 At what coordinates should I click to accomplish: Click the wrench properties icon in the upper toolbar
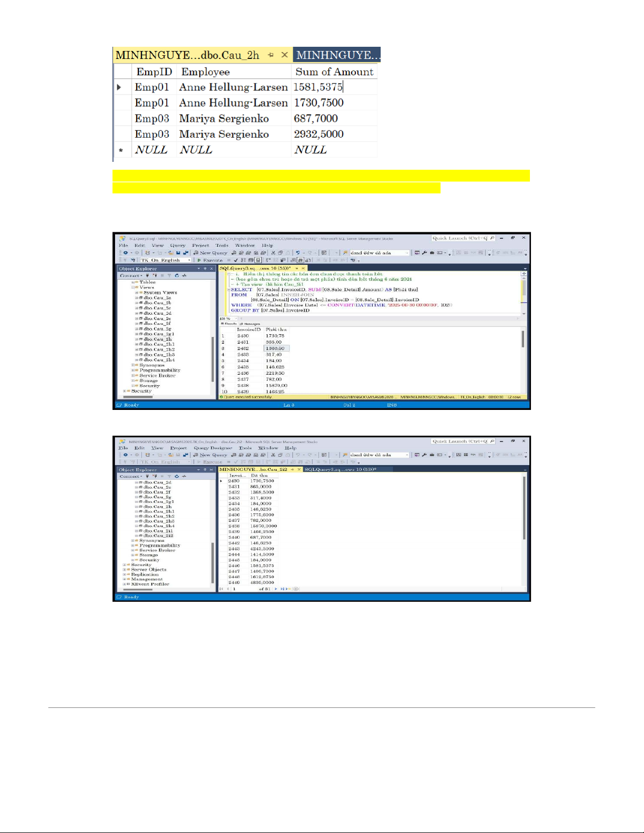pyautogui.click(x=424, y=253)
